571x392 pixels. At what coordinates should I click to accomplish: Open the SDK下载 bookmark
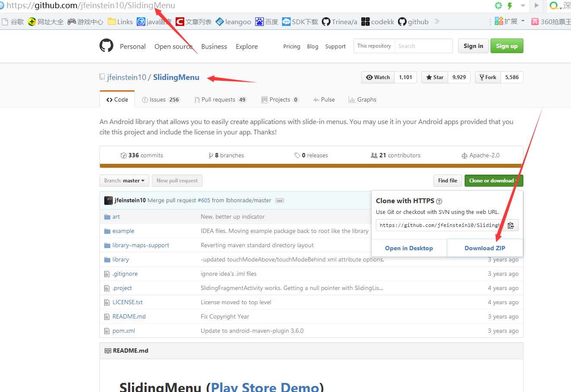tap(300, 22)
